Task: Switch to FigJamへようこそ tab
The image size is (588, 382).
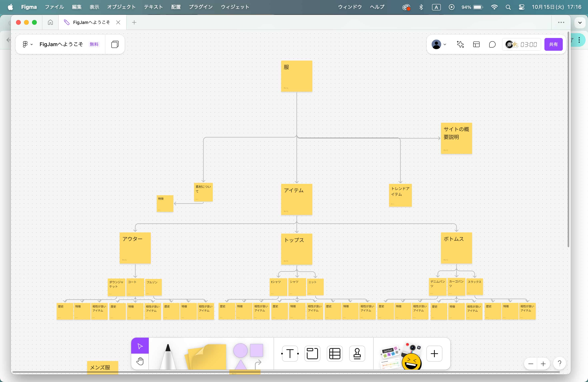Action: tap(91, 22)
